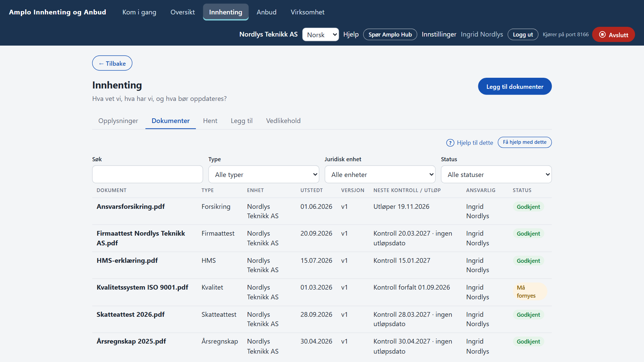Screen dimensions: 644x362
Task: Click the Må fornyes status badge
Action: (530, 292)
